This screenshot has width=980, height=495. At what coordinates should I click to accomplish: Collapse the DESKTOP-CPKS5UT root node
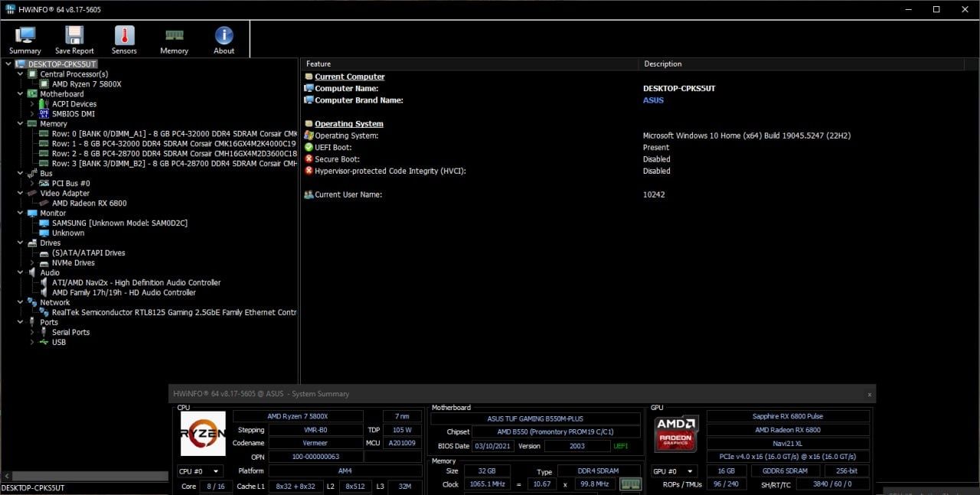coord(8,64)
